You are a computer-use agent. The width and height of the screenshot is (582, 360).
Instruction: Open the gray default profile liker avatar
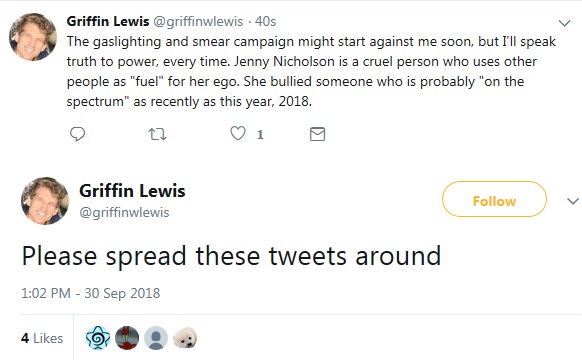point(156,338)
